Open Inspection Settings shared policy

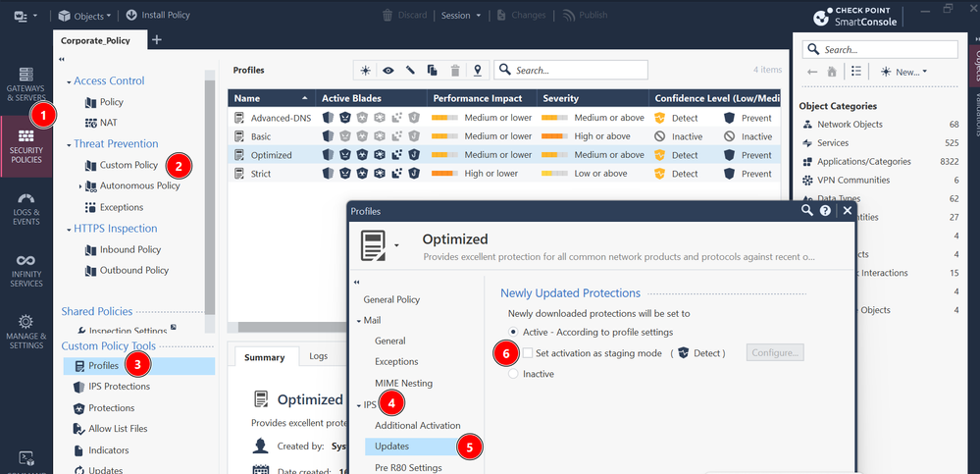pos(128,330)
